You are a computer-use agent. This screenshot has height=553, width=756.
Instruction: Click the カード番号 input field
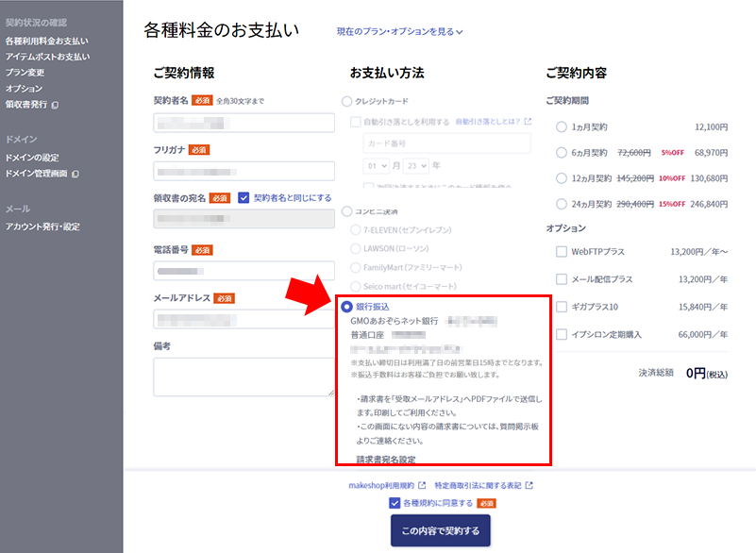pyautogui.click(x=448, y=143)
